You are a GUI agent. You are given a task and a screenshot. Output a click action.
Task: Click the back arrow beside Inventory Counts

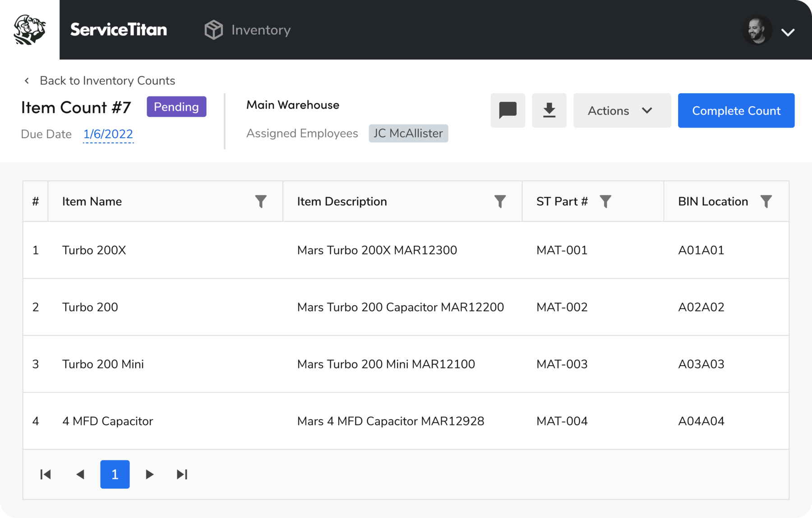click(x=27, y=80)
